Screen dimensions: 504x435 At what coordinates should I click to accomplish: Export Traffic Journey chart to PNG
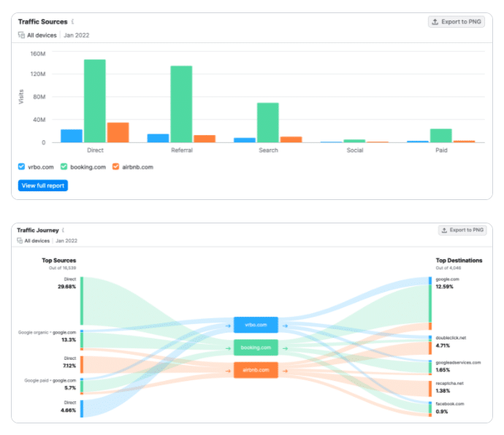[462, 230]
